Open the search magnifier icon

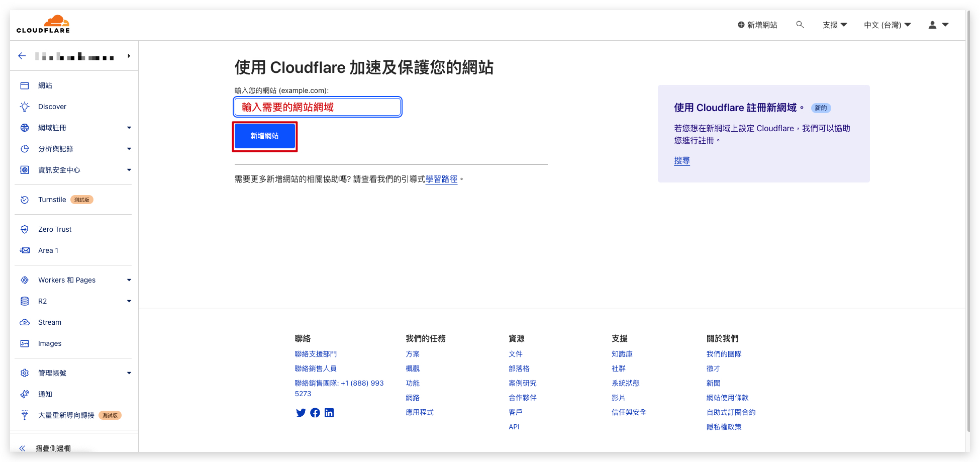(x=800, y=24)
